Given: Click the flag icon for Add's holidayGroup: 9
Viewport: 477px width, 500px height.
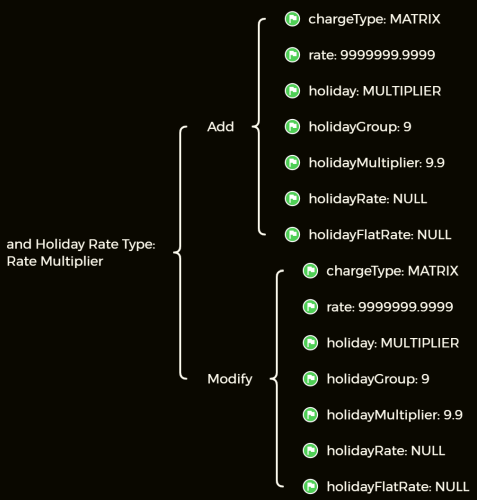Looking at the screenshot, I should pos(292,127).
